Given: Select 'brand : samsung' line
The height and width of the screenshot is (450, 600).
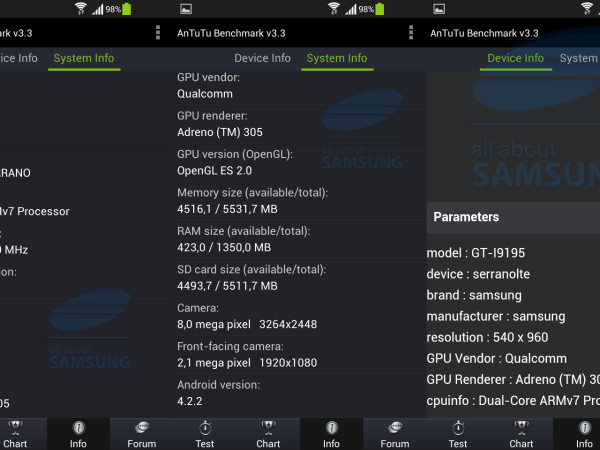Looking at the screenshot, I should coord(474,295).
